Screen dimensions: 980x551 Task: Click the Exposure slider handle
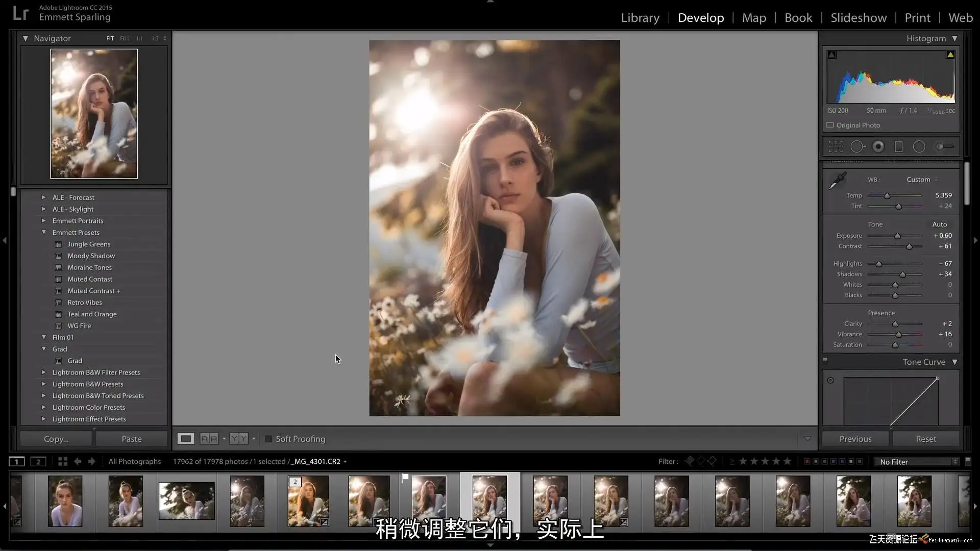coord(897,236)
